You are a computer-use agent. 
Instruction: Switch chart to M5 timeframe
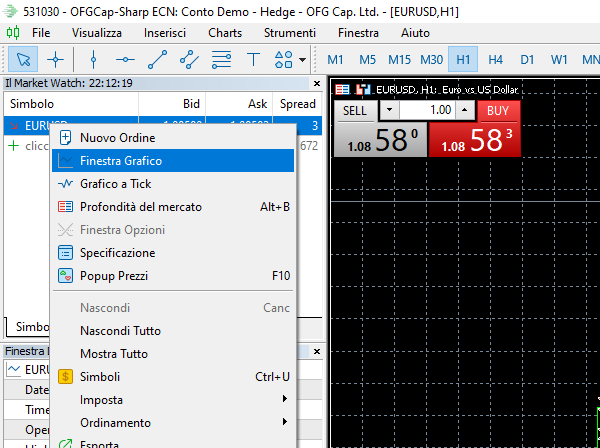367,60
